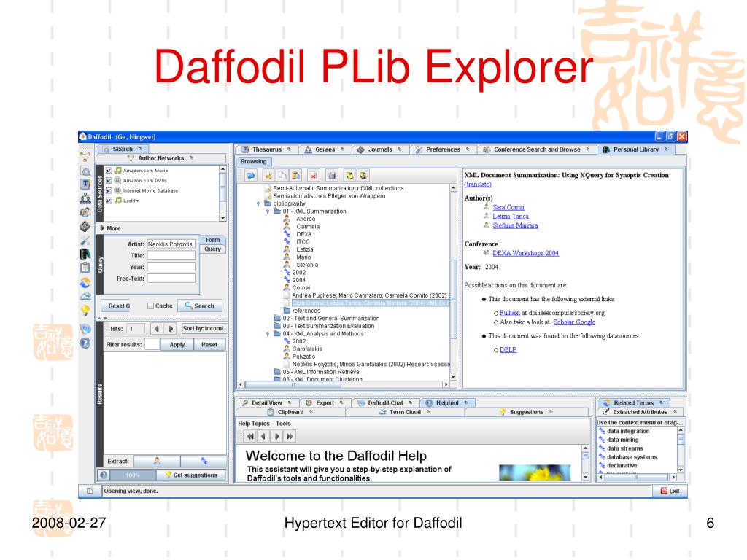
Task: Switch to the Journals tab
Action: [379, 149]
